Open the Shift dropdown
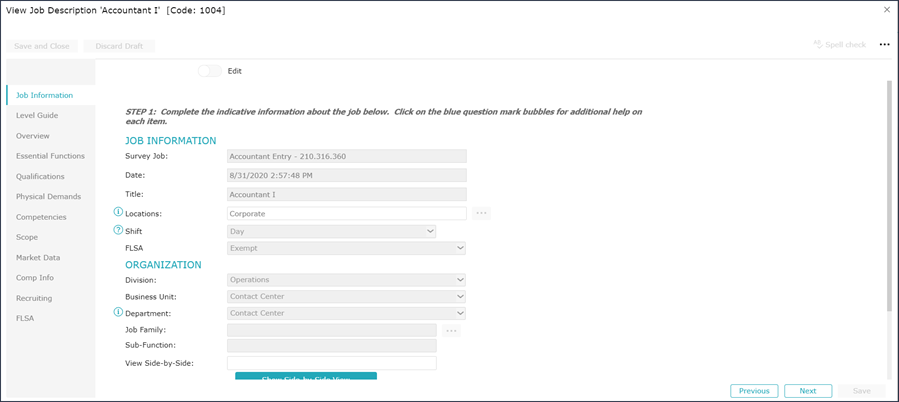 332,231
